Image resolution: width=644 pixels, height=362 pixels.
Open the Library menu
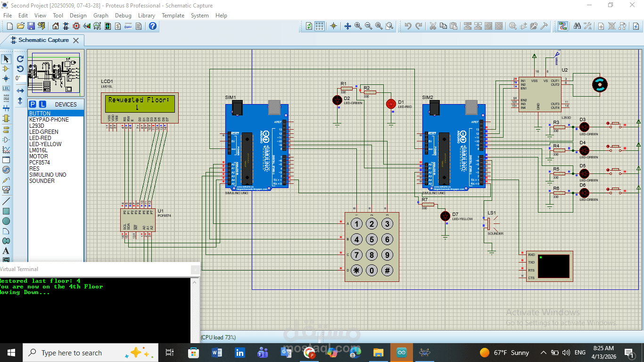146,16
